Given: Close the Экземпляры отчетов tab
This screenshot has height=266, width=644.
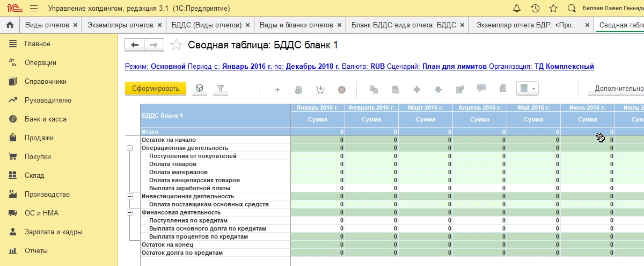Looking at the screenshot, I should (160, 25).
